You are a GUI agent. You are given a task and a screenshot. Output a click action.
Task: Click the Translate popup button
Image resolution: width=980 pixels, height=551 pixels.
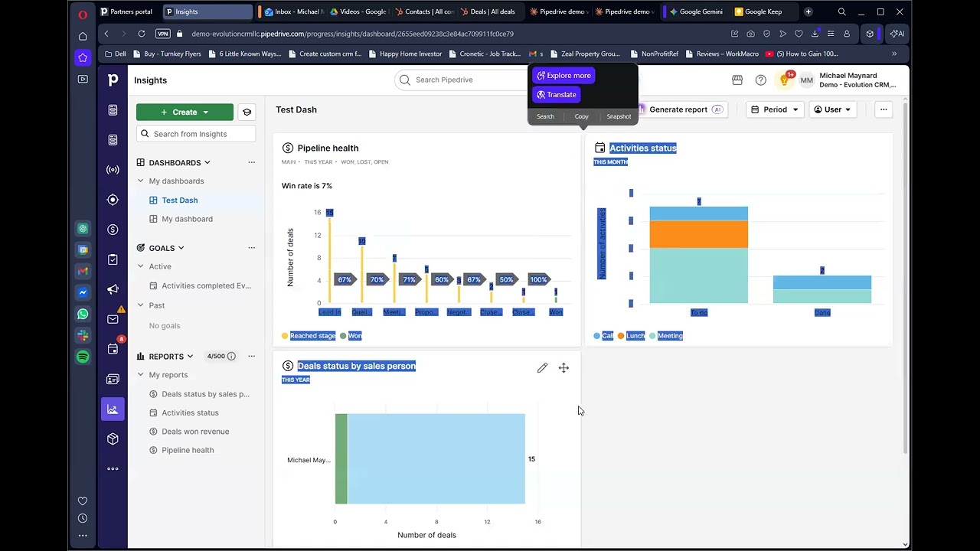click(x=557, y=95)
